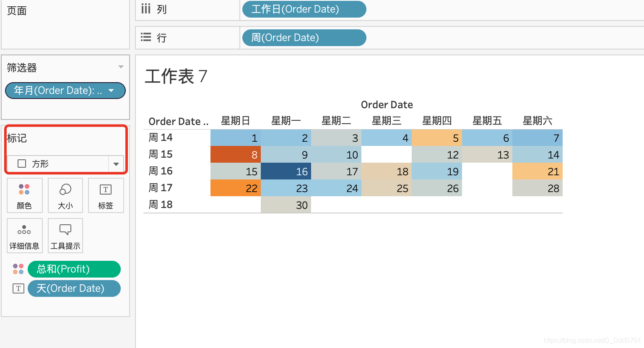Click the 星期四 column header
Image resolution: width=644 pixels, height=348 pixels.
point(437,121)
